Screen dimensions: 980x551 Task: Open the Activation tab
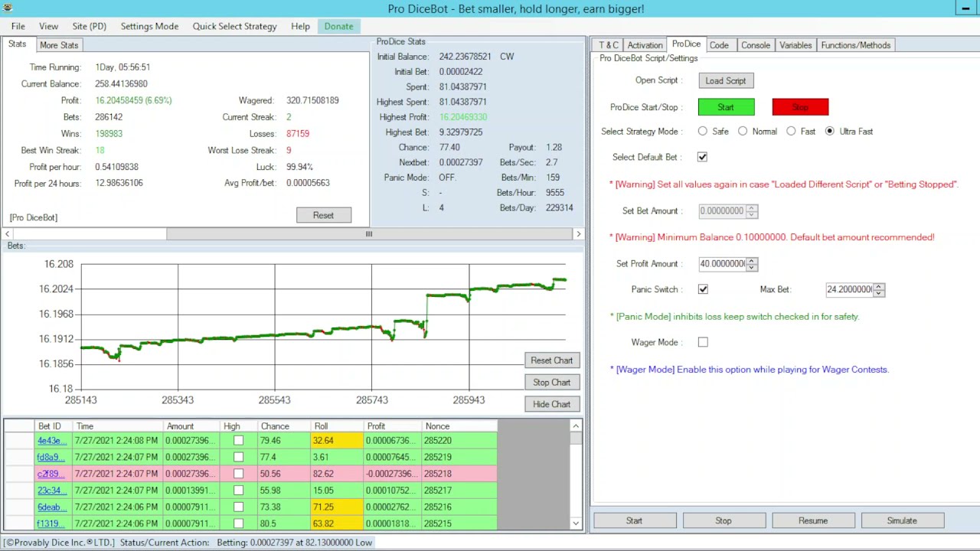(645, 45)
